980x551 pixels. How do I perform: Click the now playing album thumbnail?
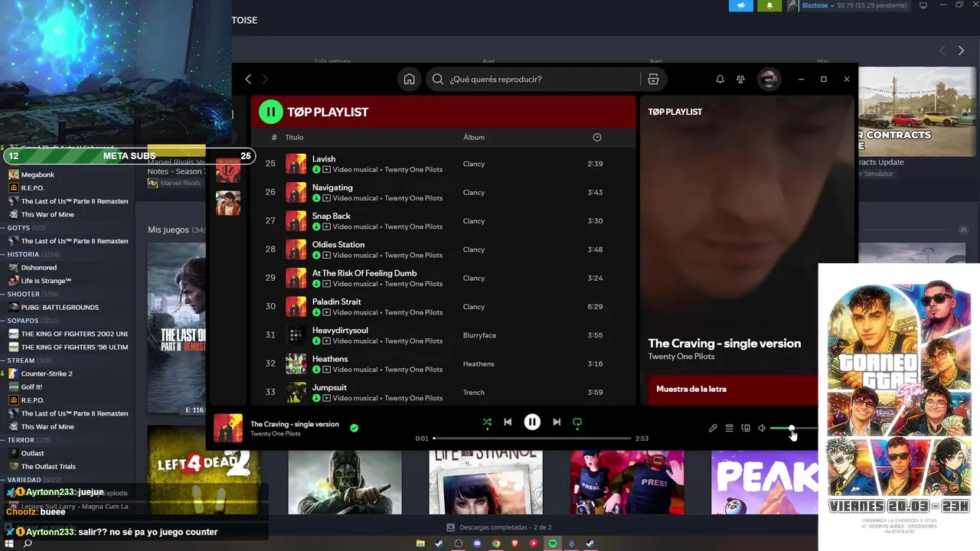pos(228,428)
